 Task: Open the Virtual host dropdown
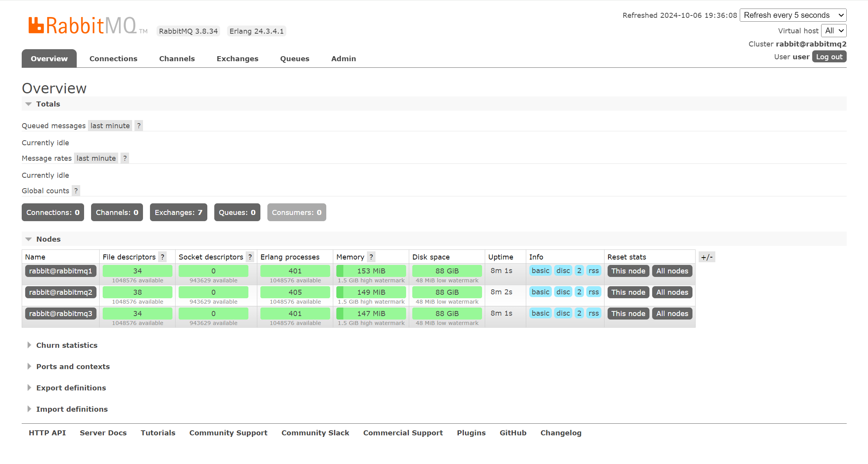click(x=834, y=31)
